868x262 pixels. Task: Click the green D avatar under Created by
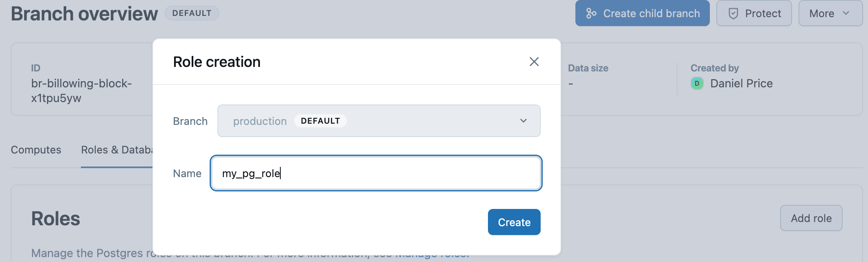point(697,83)
